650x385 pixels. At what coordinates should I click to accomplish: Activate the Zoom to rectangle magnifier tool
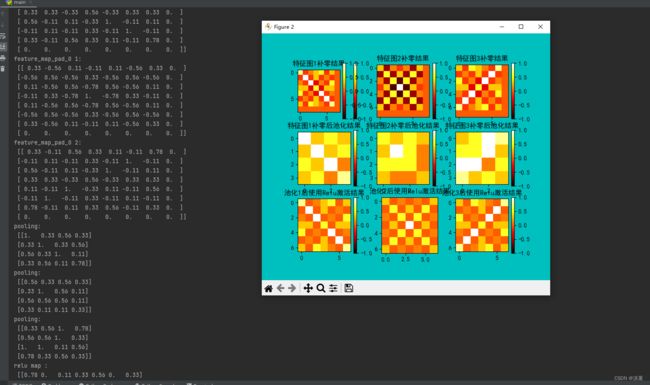click(x=321, y=288)
